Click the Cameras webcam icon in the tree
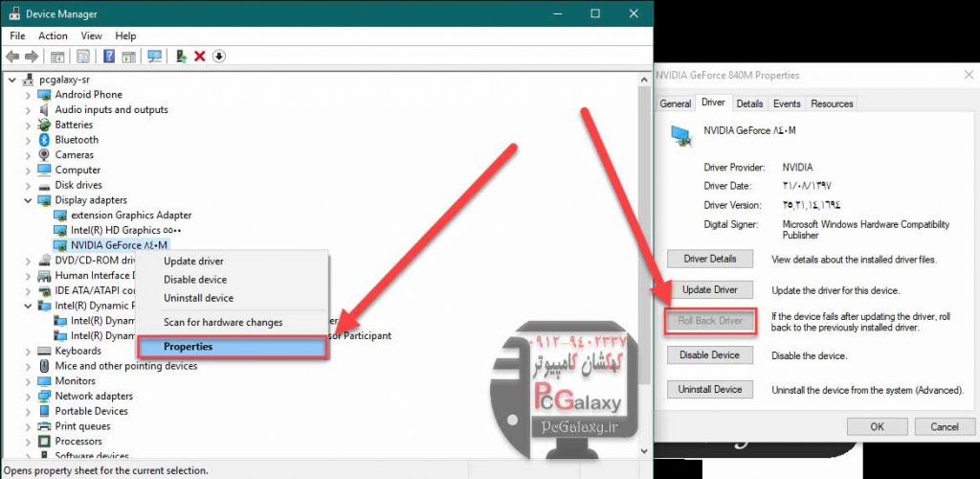980x479 pixels. 44,155
